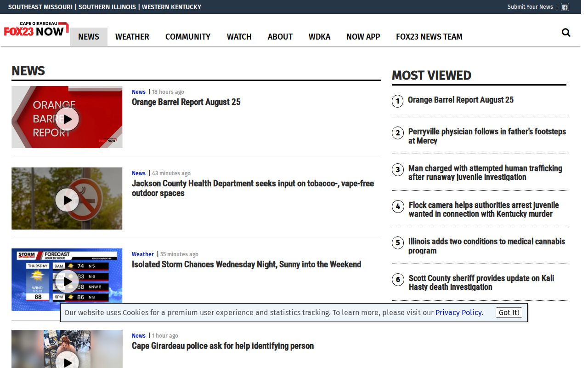588x368 pixels.
Task: Click the search magnifier icon
Action: coord(566,32)
